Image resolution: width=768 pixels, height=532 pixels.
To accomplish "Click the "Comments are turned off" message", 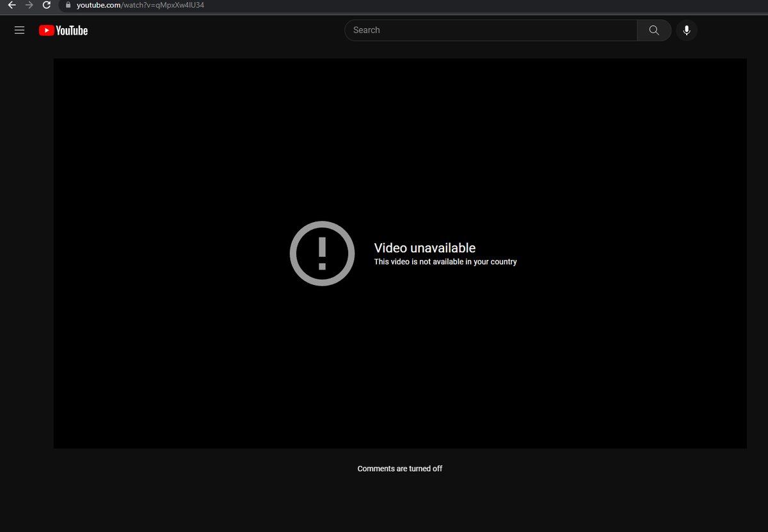I will pyautogui.click(x=400, y=469).
